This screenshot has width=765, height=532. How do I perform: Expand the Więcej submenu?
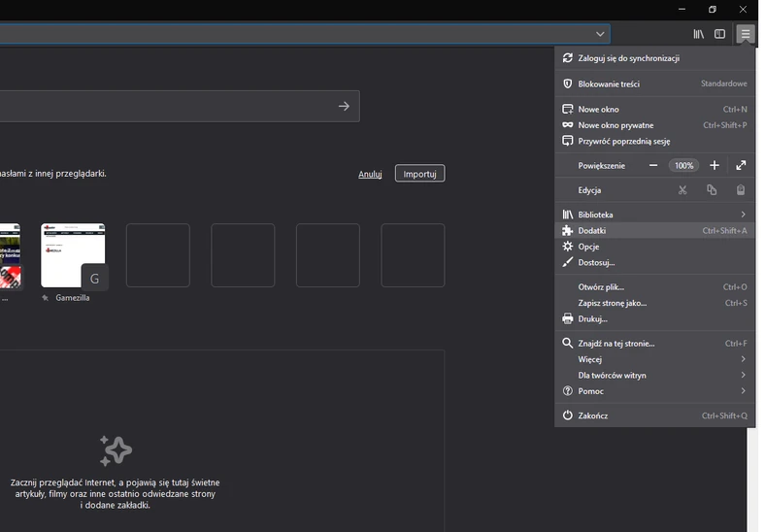click(x=654, y=359)
